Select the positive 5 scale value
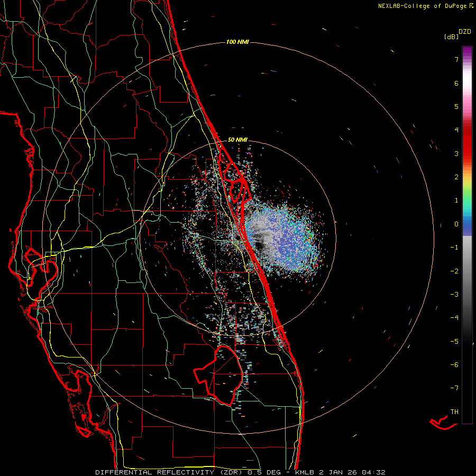 coord(456,106)
